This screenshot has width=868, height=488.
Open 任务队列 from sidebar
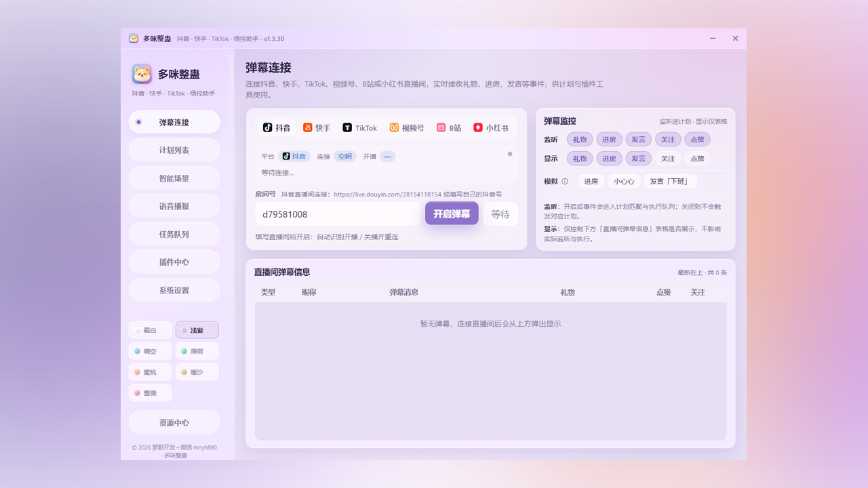click(174, 235)
